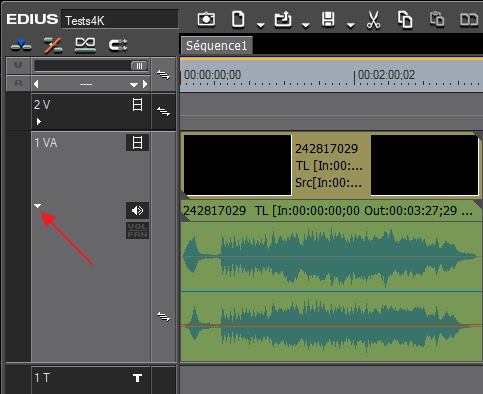Image resolution: width=483 pixels, height=394 pixels.
Task: Toggle the insert/overwrite mode icon
Action: tap(21, 45)
